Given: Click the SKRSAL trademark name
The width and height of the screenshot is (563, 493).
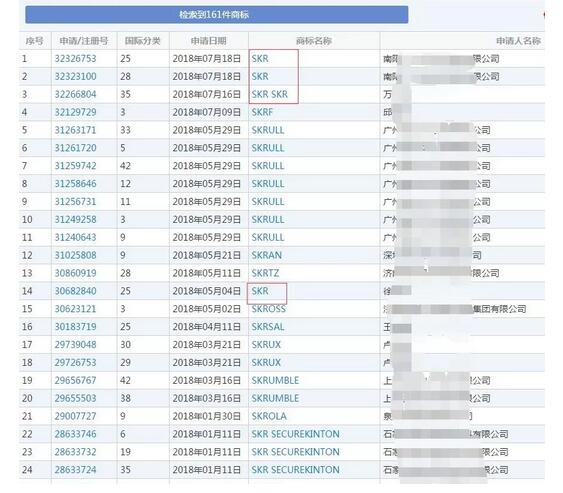Looking at the screenshot, I should (x=268, y=327).
